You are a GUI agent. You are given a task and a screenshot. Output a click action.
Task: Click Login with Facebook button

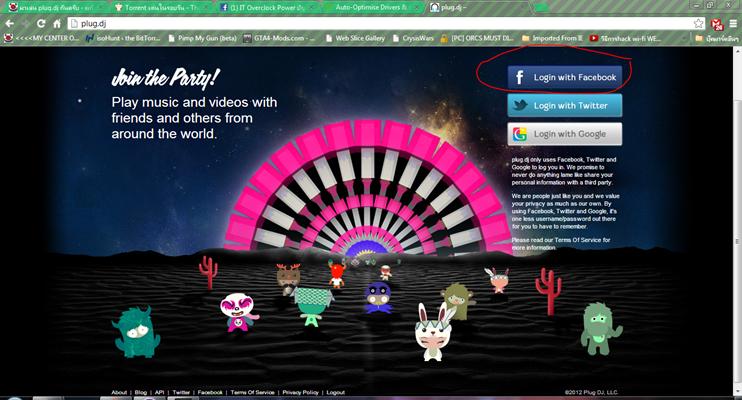pos(565,77)
